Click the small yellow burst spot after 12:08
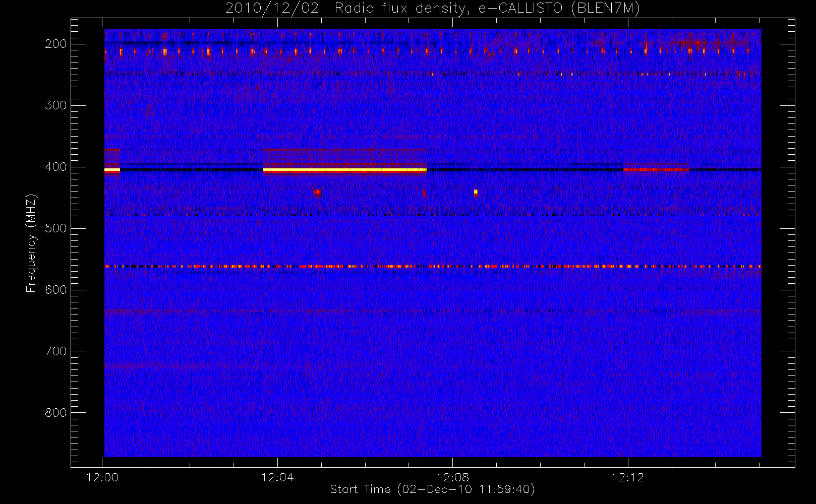 click(x=476, y=192)
